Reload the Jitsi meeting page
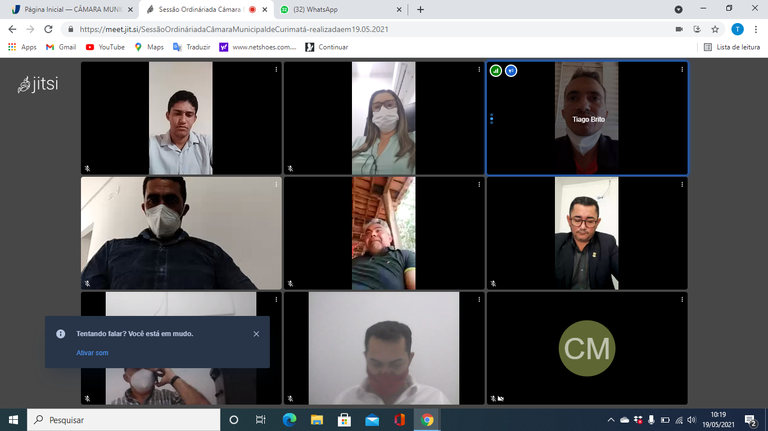 point(47,29)
